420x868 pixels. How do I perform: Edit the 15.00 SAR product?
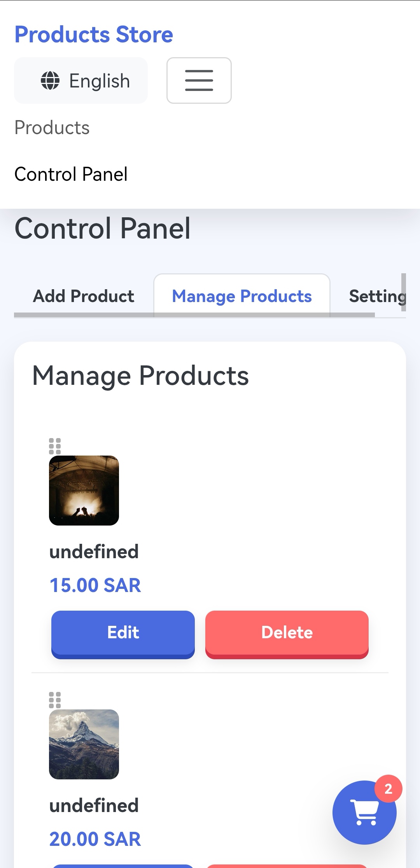pyautogui.click(x=123, y=633)
